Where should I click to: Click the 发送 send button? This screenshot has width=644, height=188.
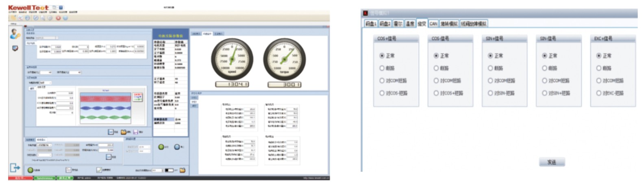pos(552,162)
